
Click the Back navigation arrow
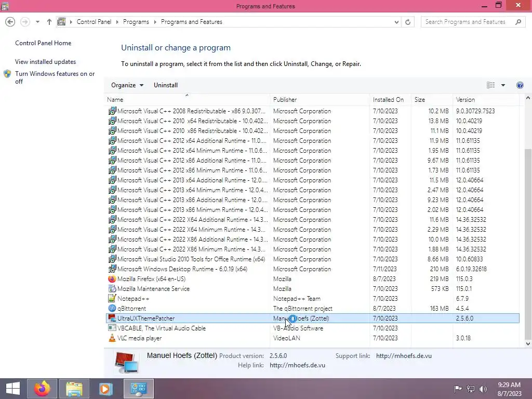pos(10,22)
